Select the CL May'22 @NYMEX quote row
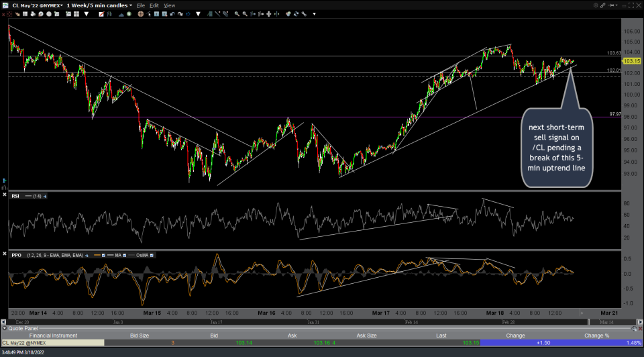Screen dimensions: 644x357 322,343
